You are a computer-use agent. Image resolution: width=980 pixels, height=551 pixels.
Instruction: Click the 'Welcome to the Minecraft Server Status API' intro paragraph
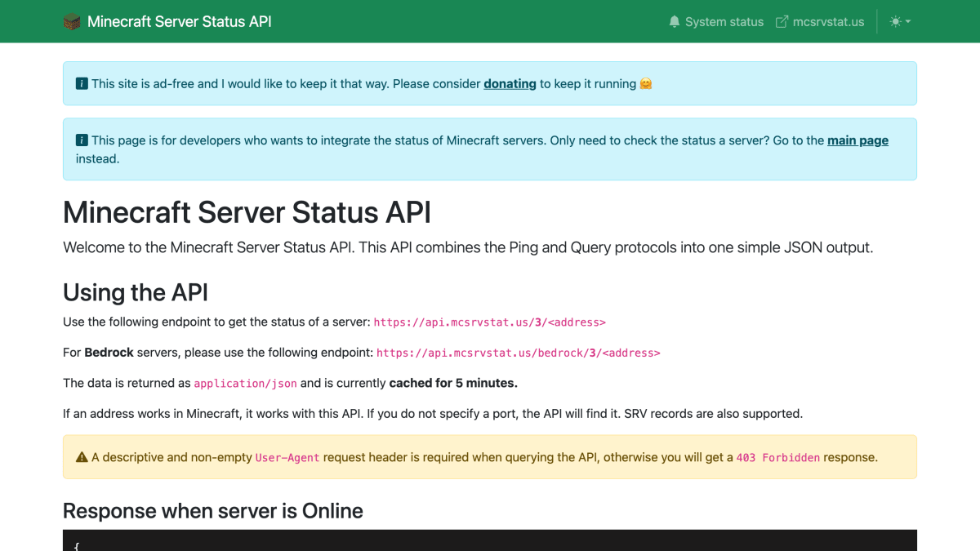tap(468, 247)
